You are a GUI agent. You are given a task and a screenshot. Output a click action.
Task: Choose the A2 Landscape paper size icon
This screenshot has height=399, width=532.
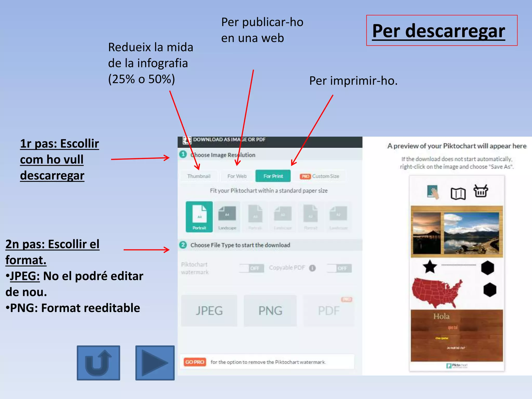click(x=338, y=217)
